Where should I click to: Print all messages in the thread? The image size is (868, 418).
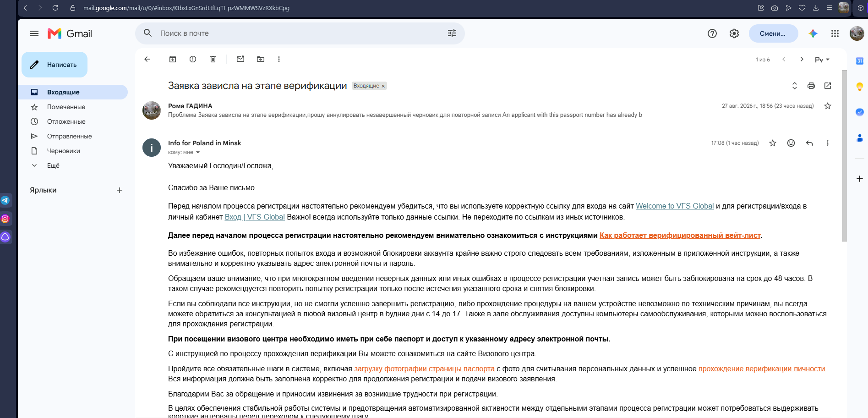[811, 86]
